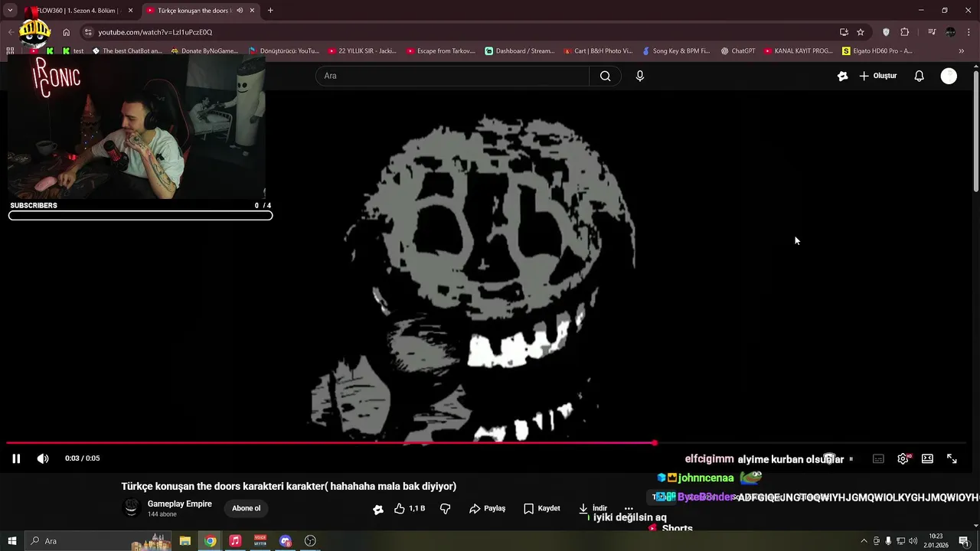Open the Elgato HD60 Pro bookmark
Image resolution: width=980 pixels, height=551 pixels.
pyautogui.click(x=877, y=51)
